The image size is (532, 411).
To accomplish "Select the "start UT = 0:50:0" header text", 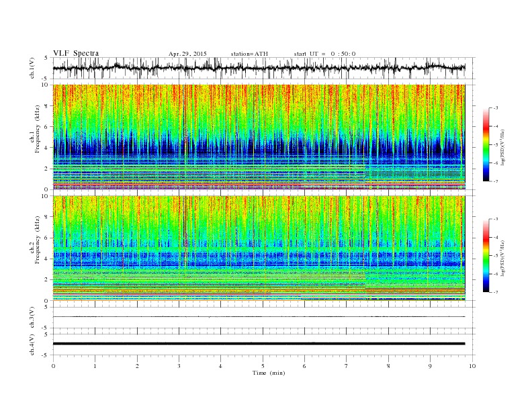I will (324, 54).
